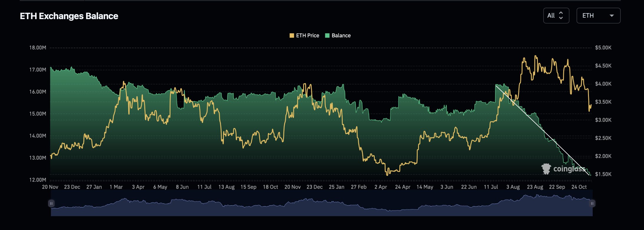Click the green Balance legend square

[327, 36]
